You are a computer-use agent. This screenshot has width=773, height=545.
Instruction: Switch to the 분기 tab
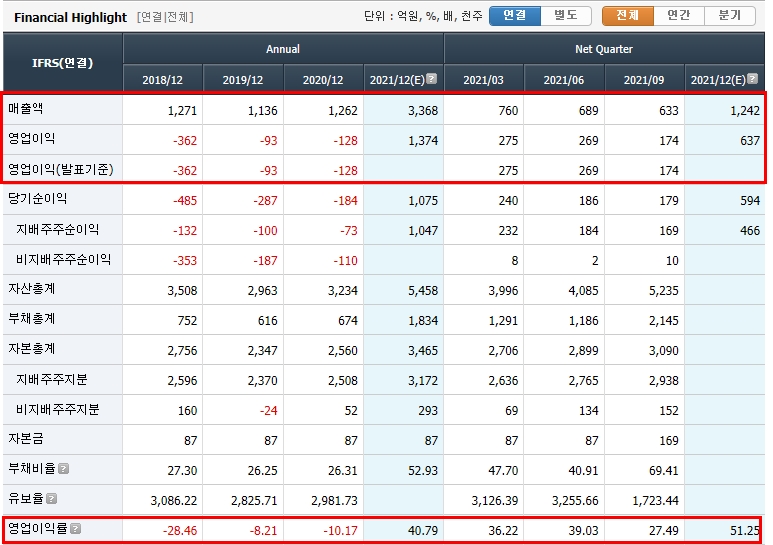(730, 16)
